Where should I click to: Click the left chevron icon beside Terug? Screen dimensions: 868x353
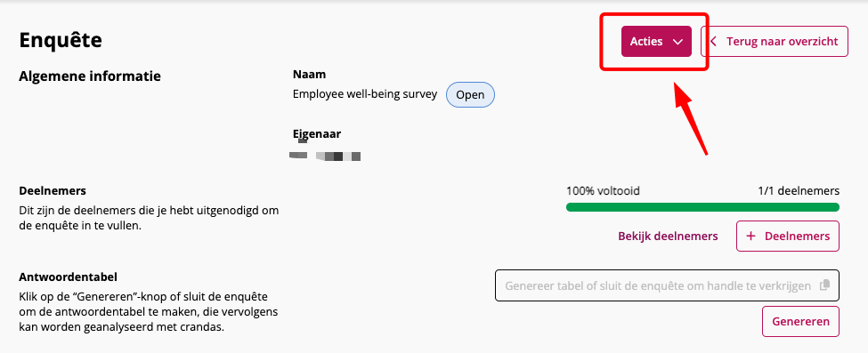pyautogui.click(x=714, y=42)
